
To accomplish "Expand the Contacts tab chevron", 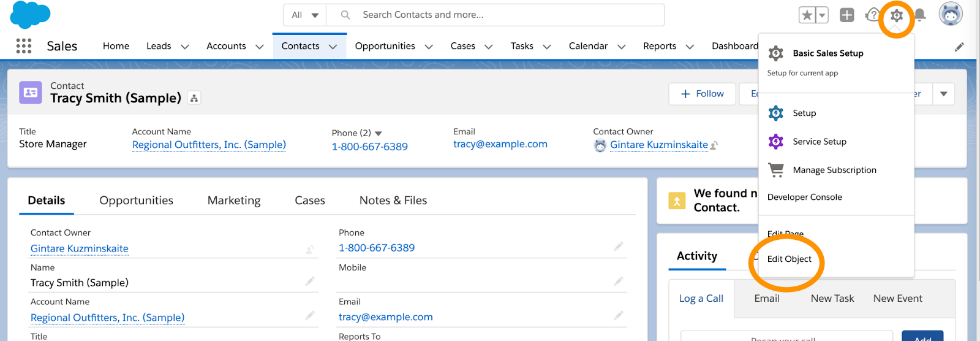I will [333, 47].
